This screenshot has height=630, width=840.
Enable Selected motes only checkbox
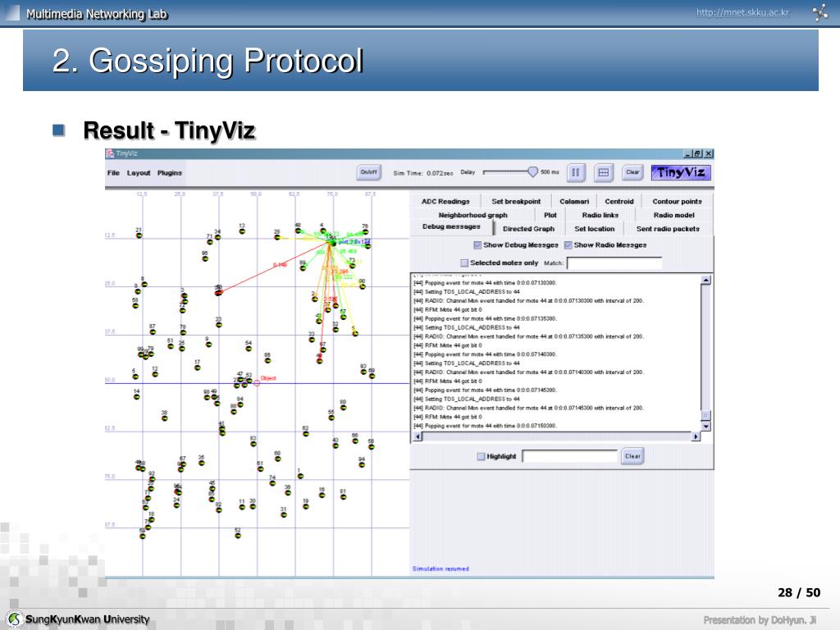click(464, 263)
